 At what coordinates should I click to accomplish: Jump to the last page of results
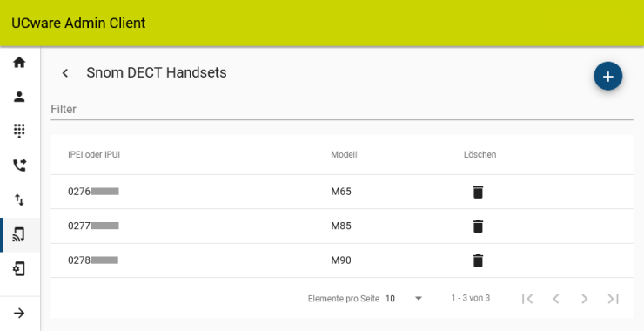tap(614, 299)
